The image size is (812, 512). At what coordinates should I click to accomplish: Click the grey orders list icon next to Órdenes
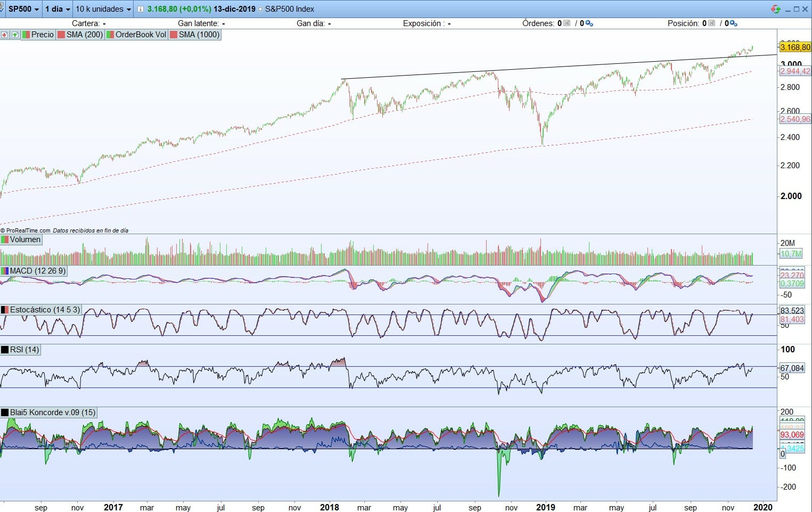tap(567, 23)
